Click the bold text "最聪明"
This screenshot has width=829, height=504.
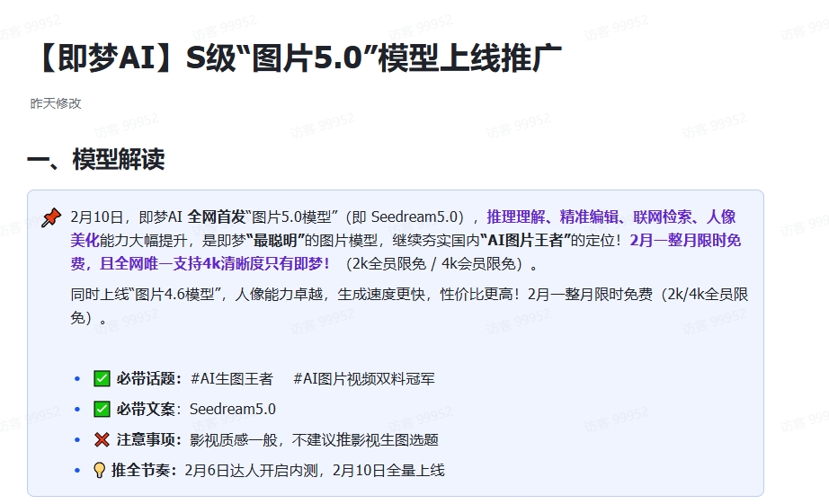[x=275, y=241]
